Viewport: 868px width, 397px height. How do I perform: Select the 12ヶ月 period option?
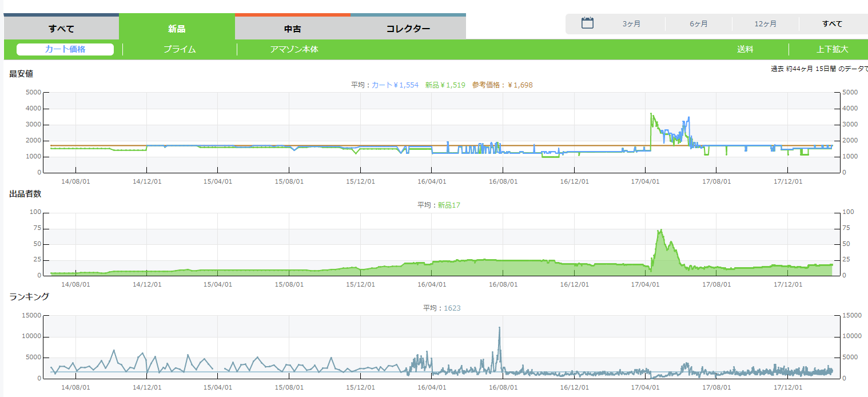click(765, 24)
